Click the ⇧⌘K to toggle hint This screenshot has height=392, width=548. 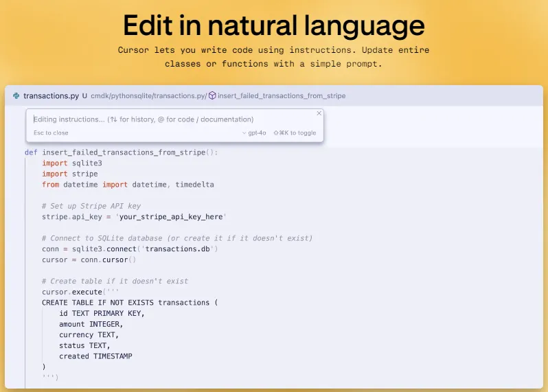point(295,133)
